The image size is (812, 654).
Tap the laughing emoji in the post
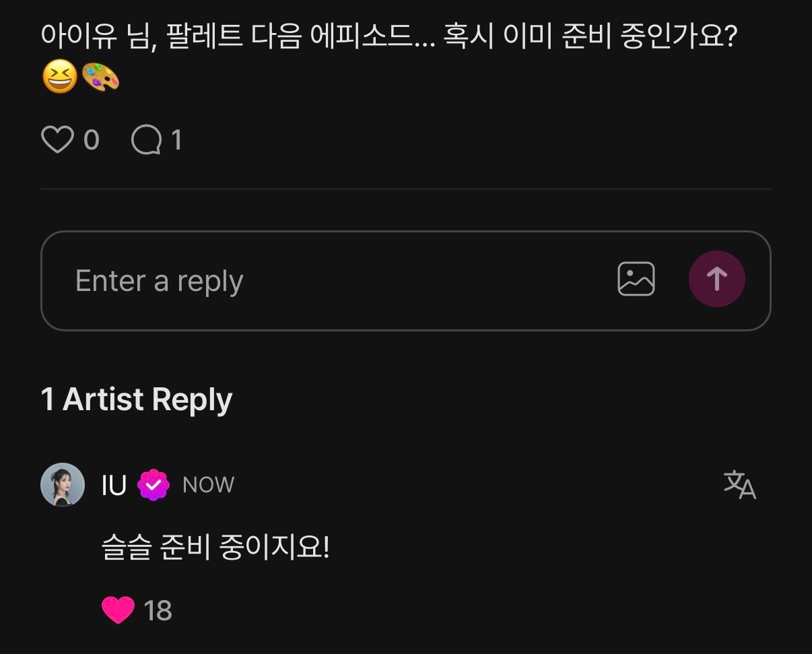(60, 78)
